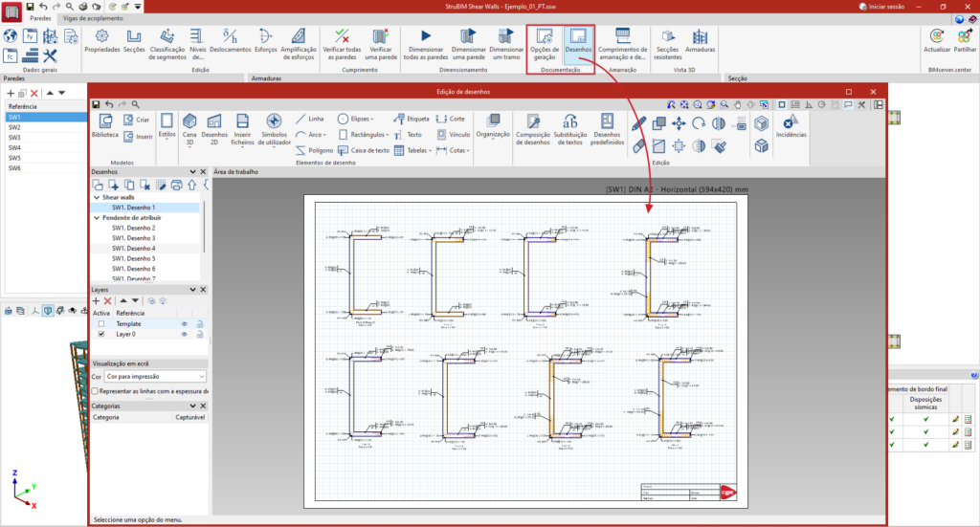Toggle lock on Layer 0

click(x=200, y=334)
